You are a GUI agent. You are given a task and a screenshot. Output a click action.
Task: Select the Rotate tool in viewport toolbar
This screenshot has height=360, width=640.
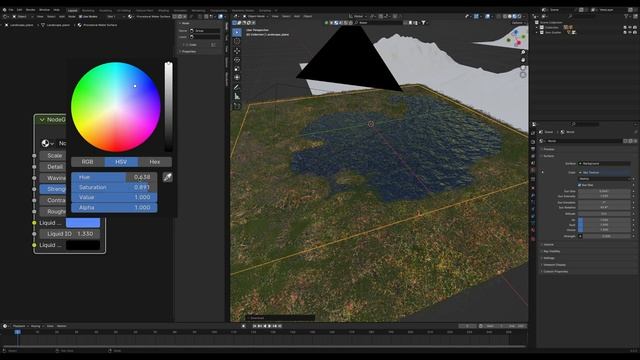[x=237, y=60]
